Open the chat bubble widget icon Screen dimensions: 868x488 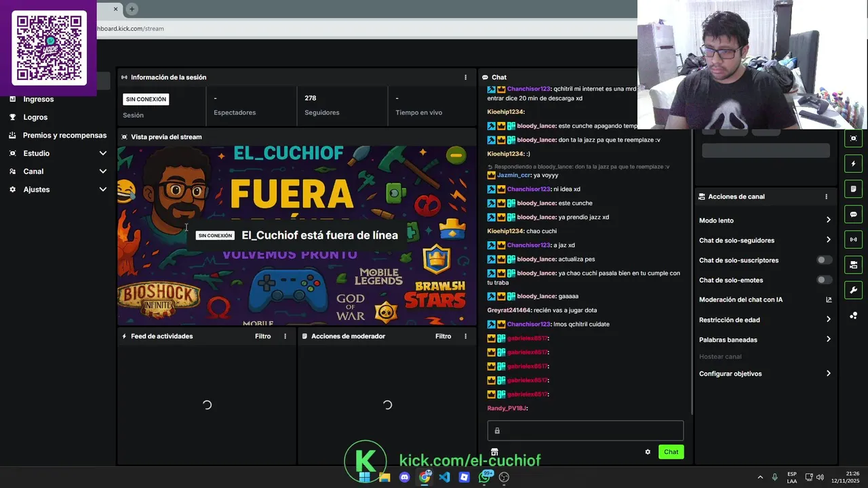click(x=853, y=214)
